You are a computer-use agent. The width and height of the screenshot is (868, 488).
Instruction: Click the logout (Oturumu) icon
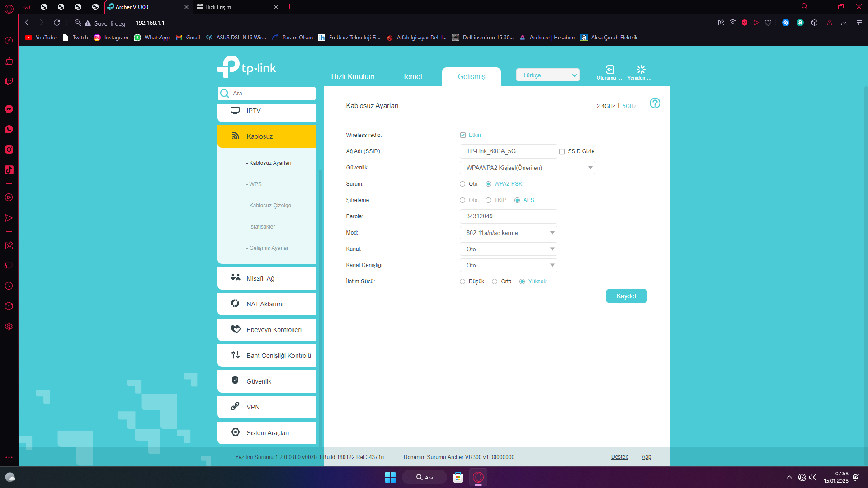point(610,70)
